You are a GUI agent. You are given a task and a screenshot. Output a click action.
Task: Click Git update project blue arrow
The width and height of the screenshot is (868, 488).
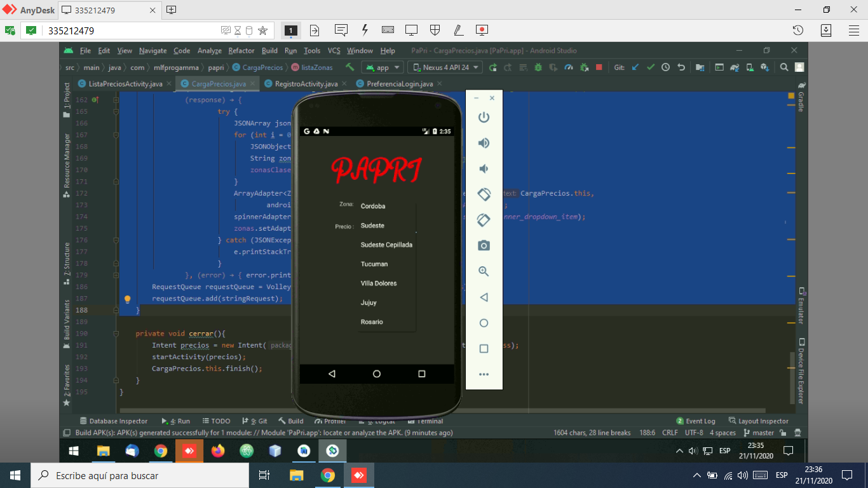tap(635, 67)
